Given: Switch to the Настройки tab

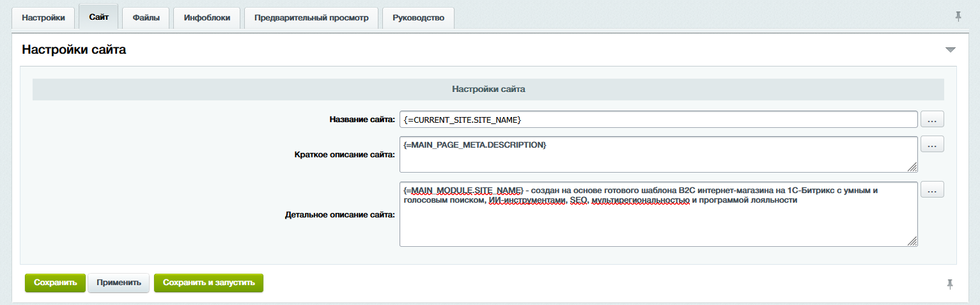Looking at the screenshot, I should point(43,18).
